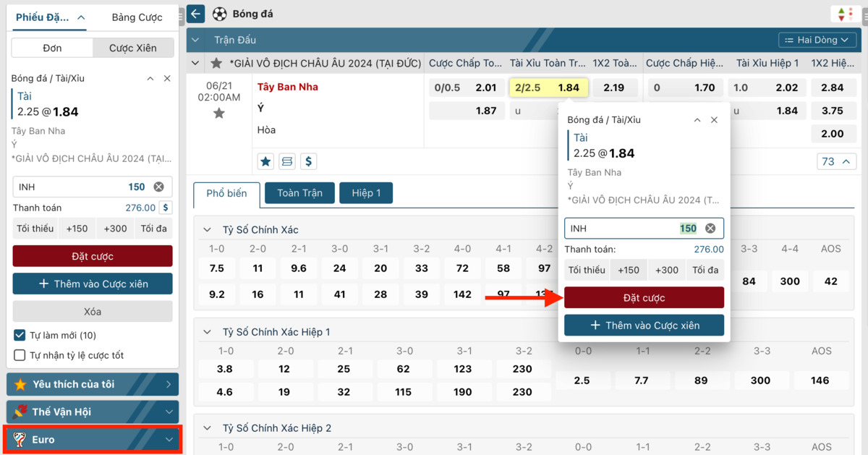Switch the bet slip to Cược Xiên mode

(x=133, y=48)
